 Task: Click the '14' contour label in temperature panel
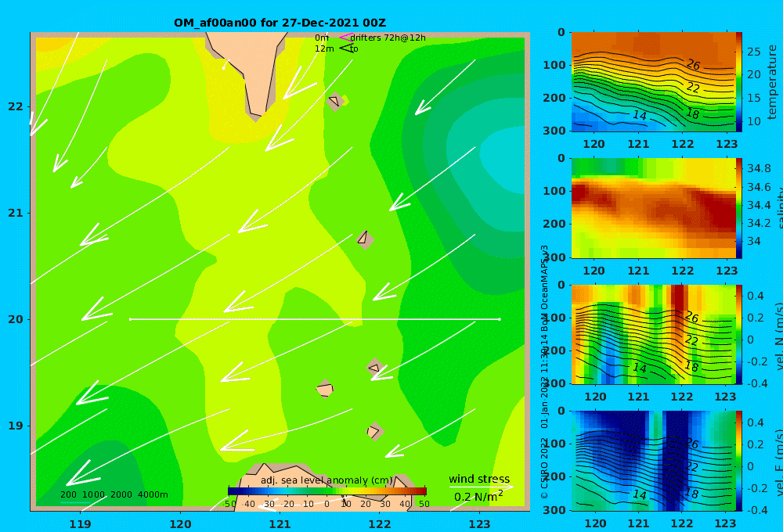point(640,115)
